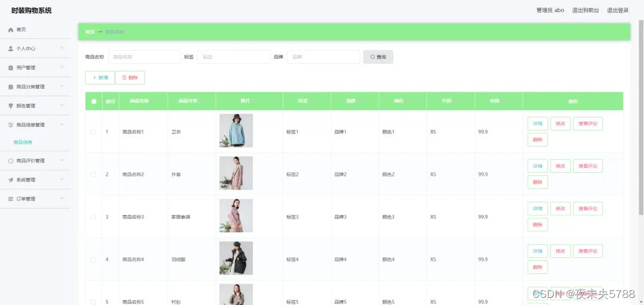Click the home icon beside 首页

pyautogui.click(x=11, y=30)
